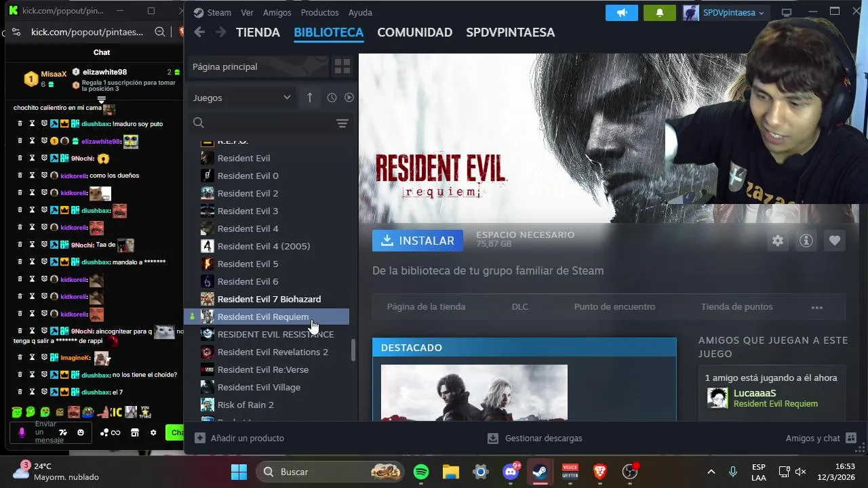
Task: Go forward with Steam right arrow
Action: pos(220,32)
